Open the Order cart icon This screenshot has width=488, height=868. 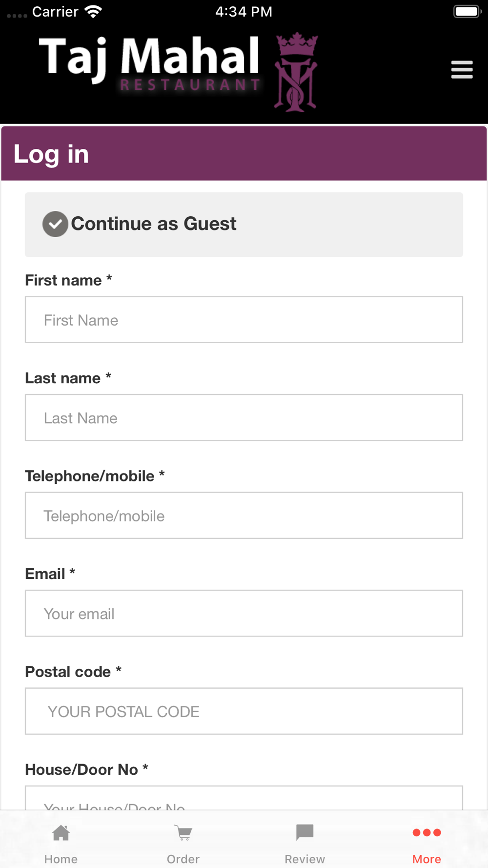pos(183,833)
